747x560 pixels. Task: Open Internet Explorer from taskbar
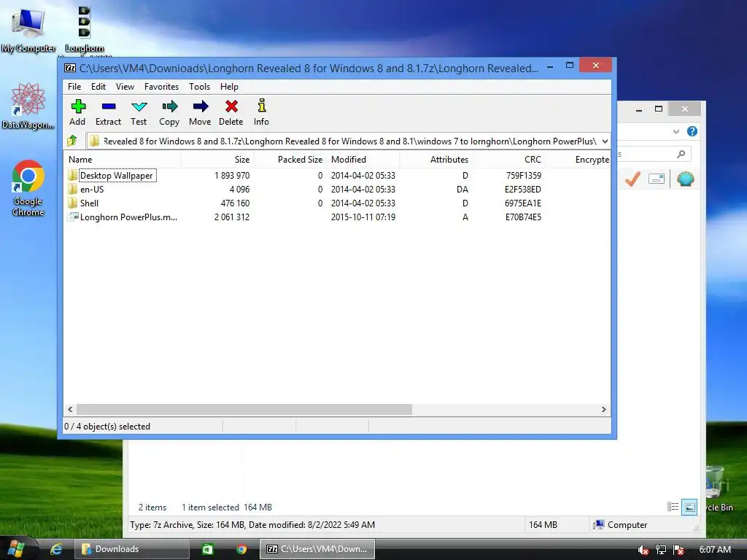[x=56, y=549]
